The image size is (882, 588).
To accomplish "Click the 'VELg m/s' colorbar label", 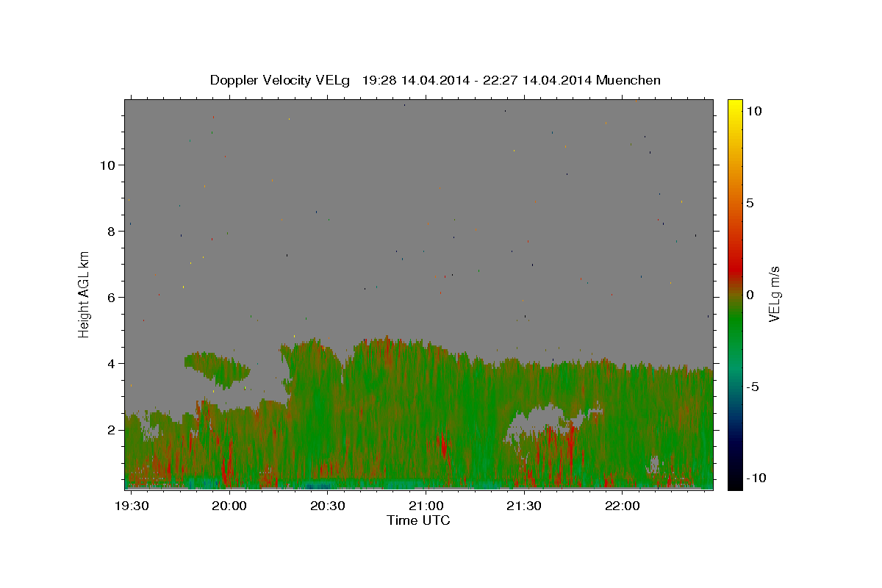I will point(774,294).
